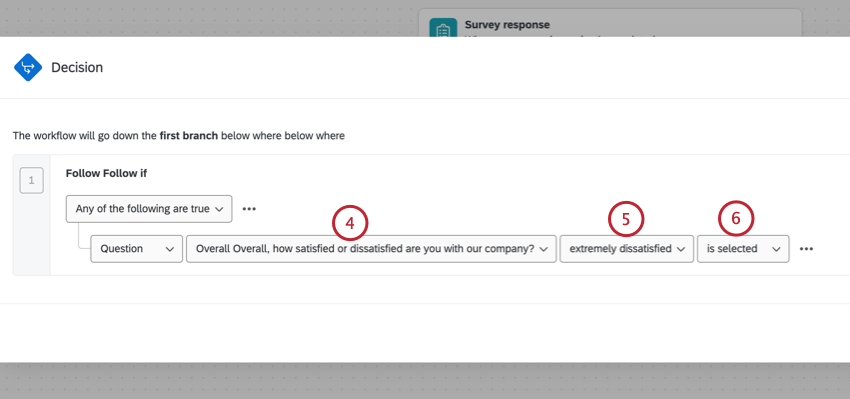This screenshot has width=850, height=399.
Task: Open the Question type dropdown
Action: tap(137, 249)
